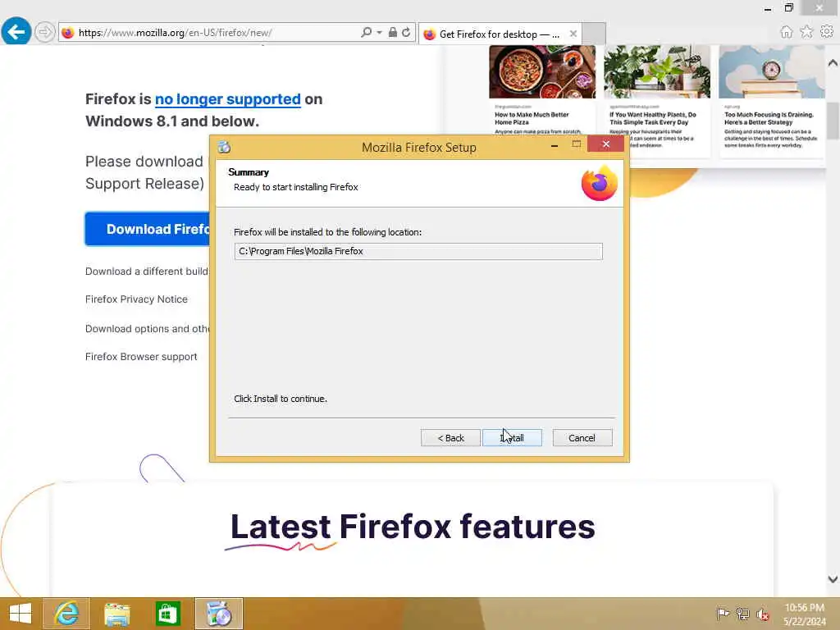Click the Firefox favicon in address bar
The width and height of the screenshot is (840, 630).
click(x=67, y=33)
